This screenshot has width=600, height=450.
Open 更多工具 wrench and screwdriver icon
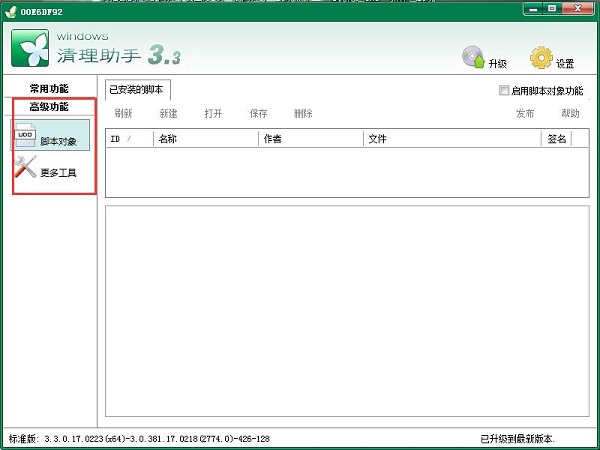click(x=25, y=167)
